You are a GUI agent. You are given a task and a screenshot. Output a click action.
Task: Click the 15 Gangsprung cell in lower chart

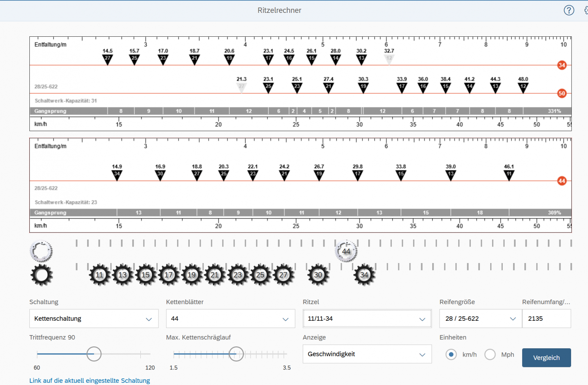[426, 213]
